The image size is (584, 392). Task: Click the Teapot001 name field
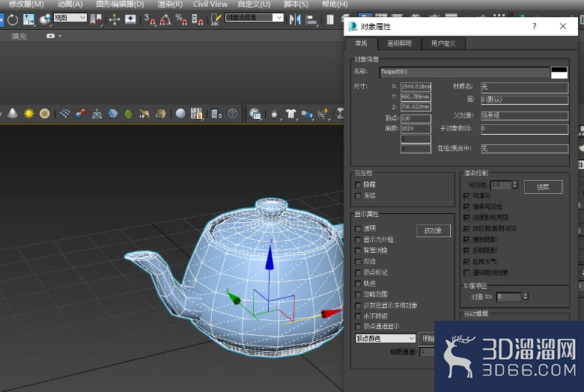465,72
